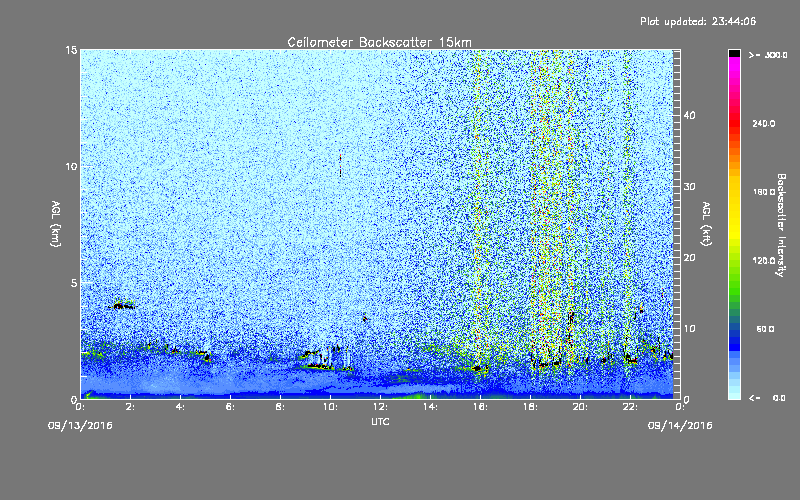Click the 240.0 colorbar tick value

764,124
